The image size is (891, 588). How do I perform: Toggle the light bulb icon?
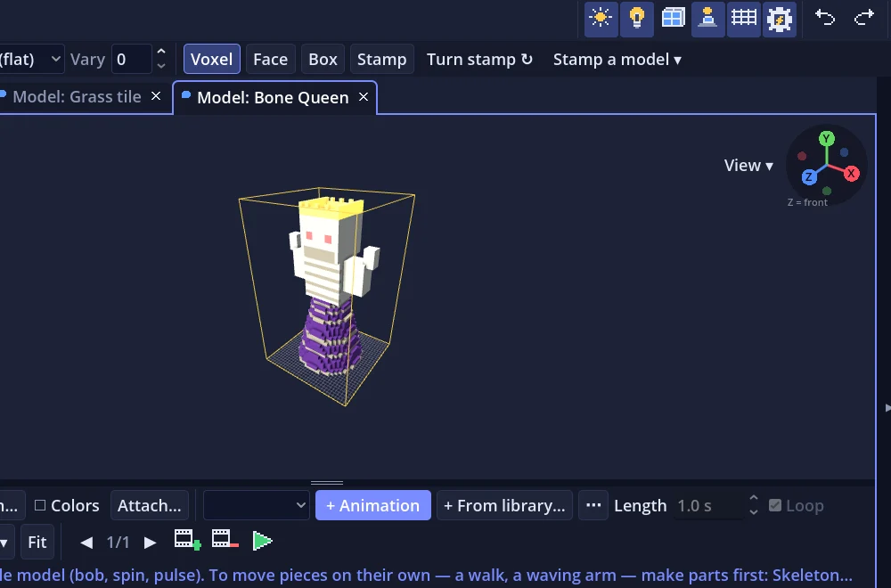click(x=636, y=19)
